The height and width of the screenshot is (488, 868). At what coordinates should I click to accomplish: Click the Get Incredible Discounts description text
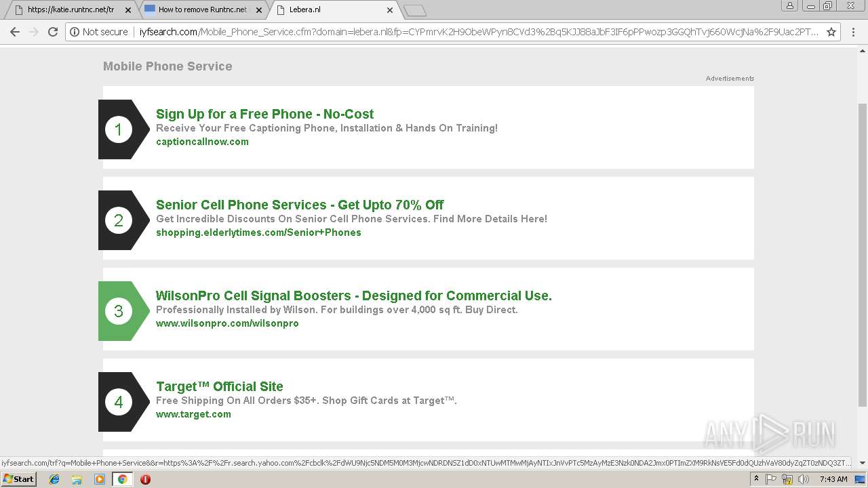click(351, 219)
